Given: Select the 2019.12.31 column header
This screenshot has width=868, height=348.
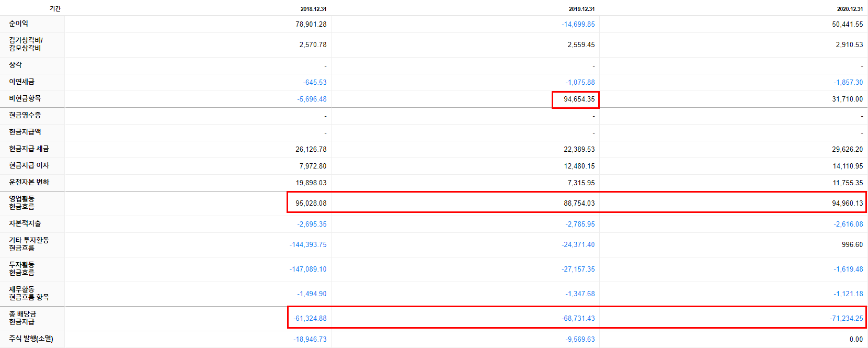Looking at the screenshot, I should point(581,9).
